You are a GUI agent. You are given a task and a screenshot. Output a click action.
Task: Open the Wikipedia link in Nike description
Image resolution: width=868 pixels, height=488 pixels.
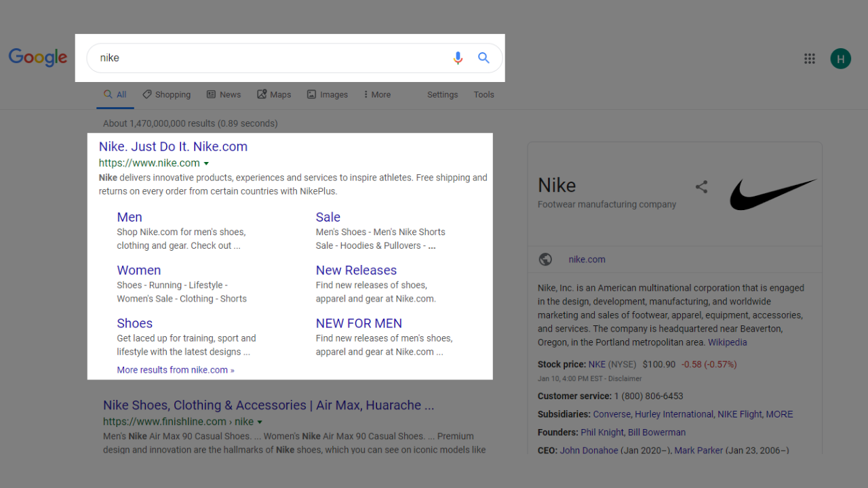click(x=728, y=342)
